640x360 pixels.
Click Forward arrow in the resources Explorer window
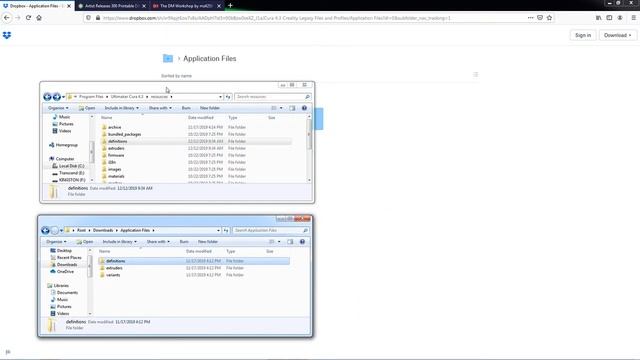[x=57, y=97]
